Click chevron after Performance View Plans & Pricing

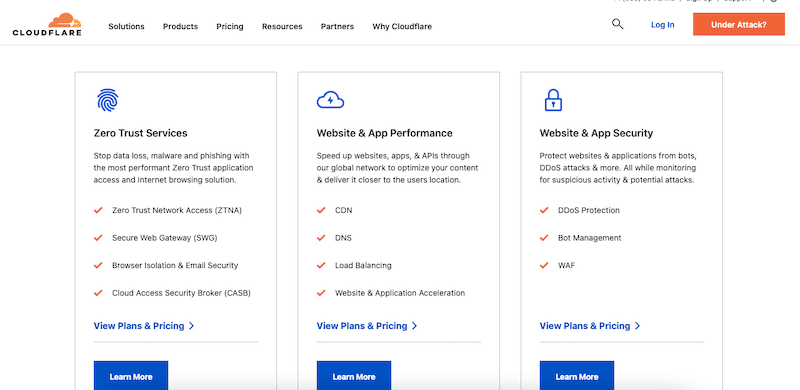415,326
